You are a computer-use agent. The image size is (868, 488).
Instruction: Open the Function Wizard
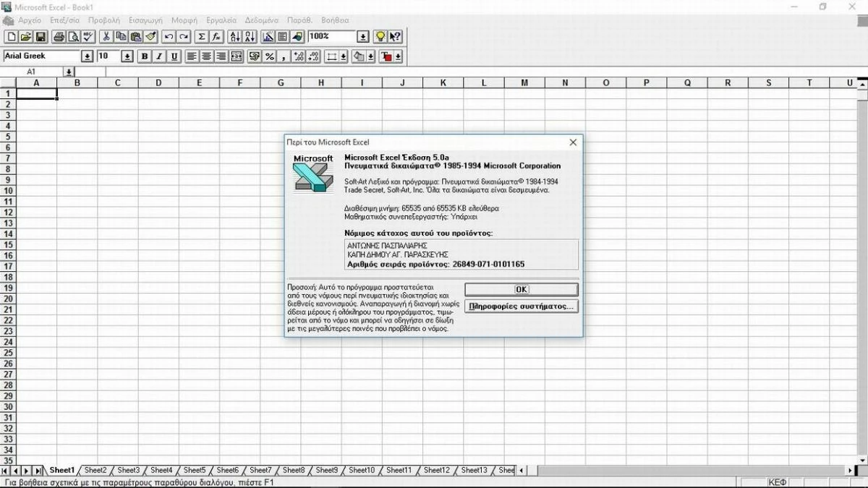coord(218,36)
